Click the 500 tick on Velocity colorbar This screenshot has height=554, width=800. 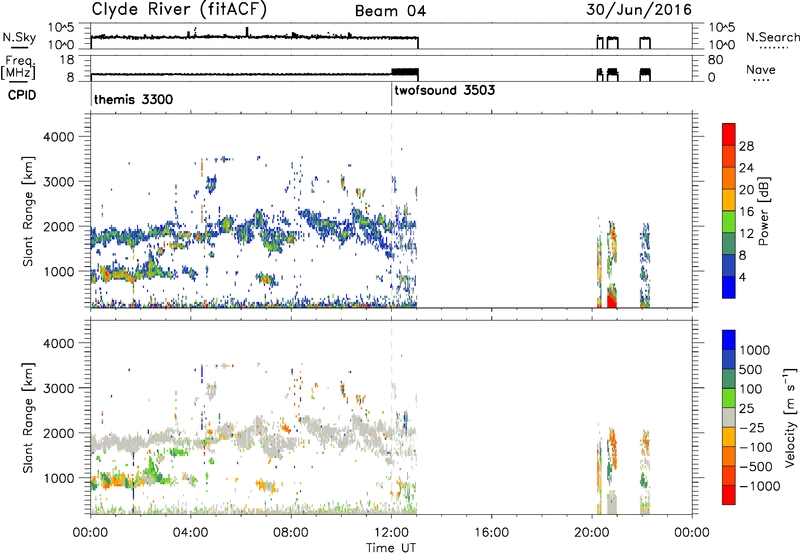751,369
